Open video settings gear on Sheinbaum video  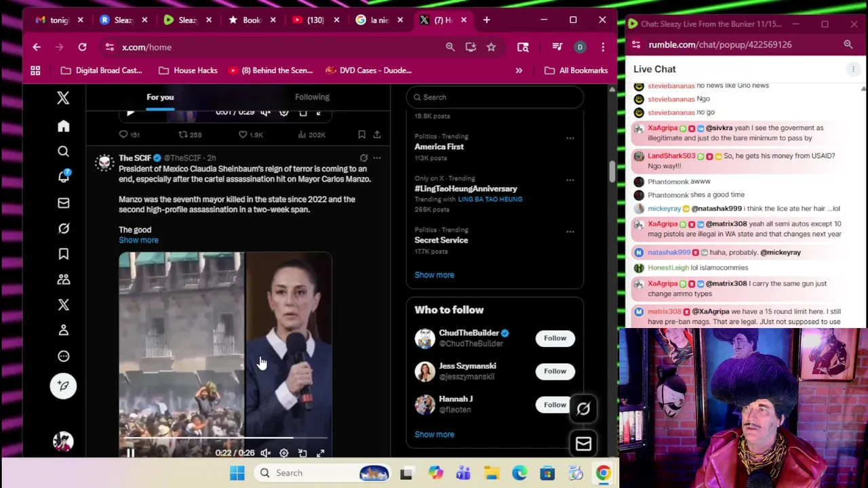pos(284,453)
